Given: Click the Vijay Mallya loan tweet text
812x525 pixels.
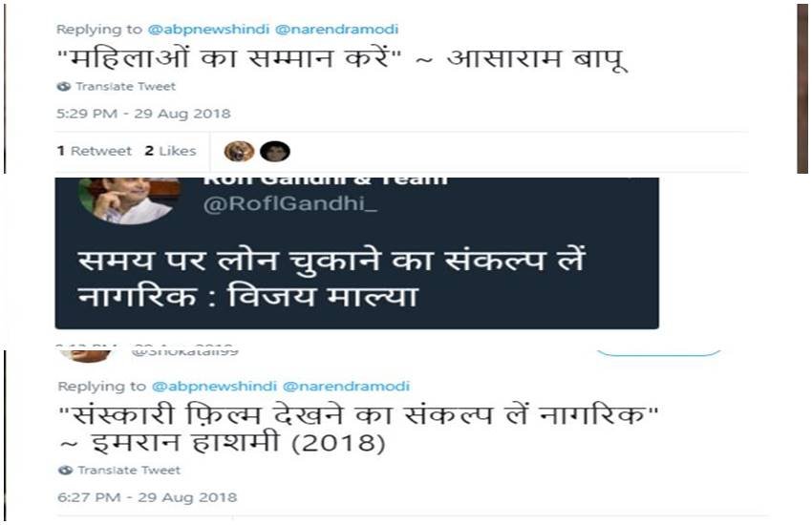Looking at the screenshot, I should pyautogui.click(x=331, y=278).
